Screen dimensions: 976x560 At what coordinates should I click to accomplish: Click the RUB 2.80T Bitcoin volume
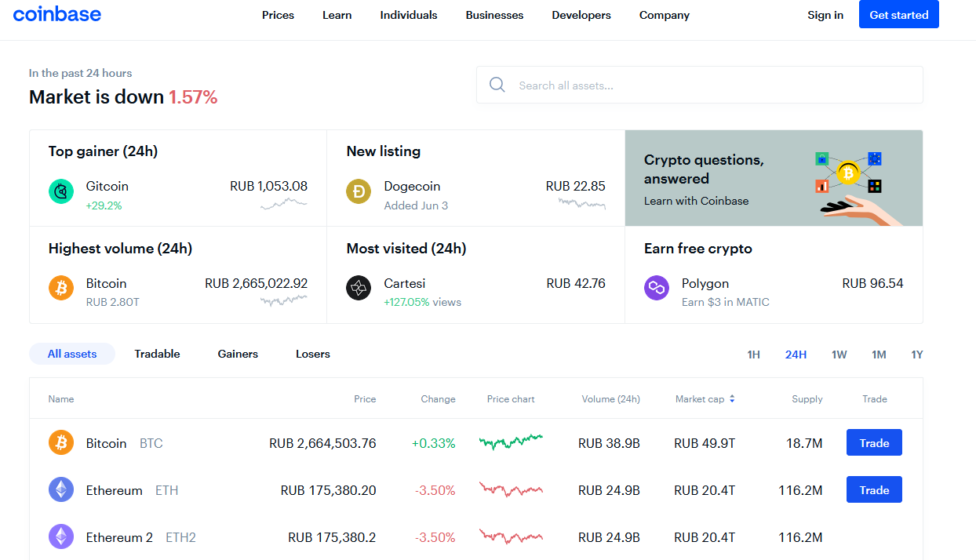pyautogui.click(x=113, y=302)
